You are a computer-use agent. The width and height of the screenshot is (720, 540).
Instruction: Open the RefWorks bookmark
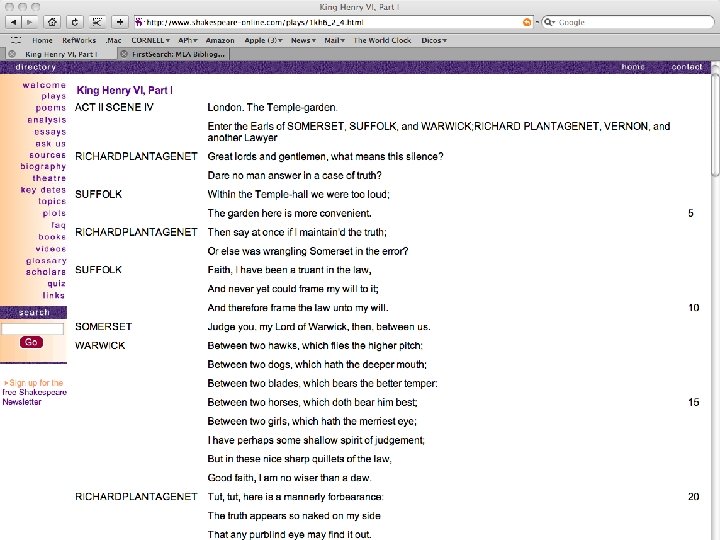(x=79, y=40)
